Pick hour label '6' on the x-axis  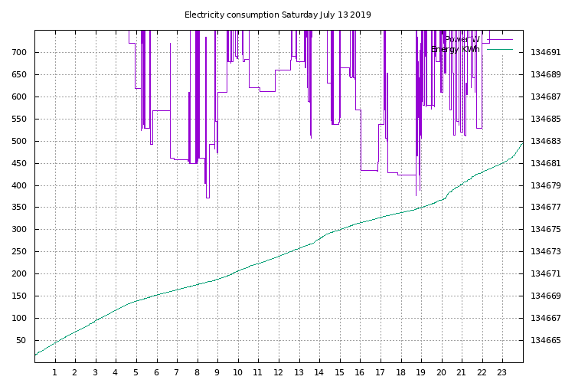coord(156,372)
